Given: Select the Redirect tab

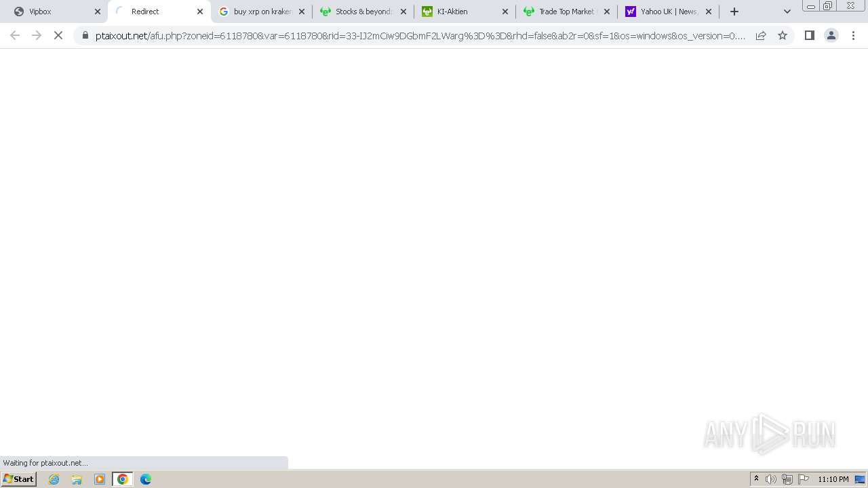Looking at the screenshot, I should click(159, 12).
